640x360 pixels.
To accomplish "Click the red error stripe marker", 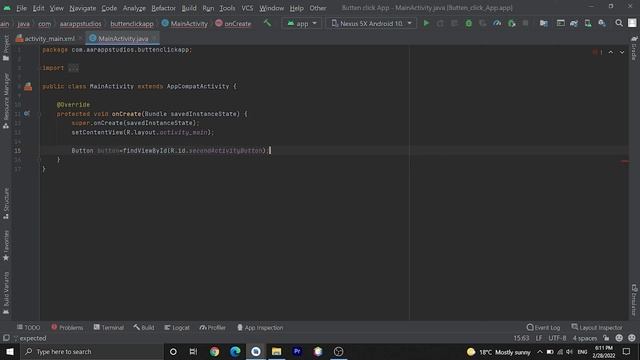I will pos(624,162).
